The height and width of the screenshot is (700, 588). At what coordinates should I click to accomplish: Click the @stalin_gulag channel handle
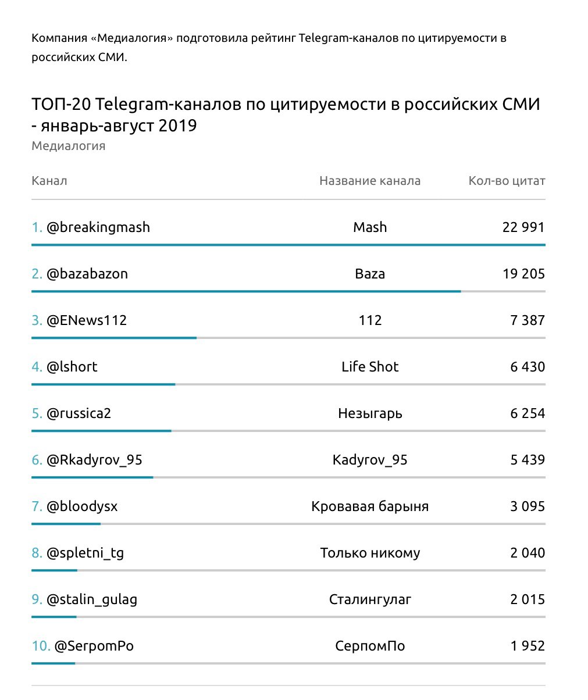(91, 599)
